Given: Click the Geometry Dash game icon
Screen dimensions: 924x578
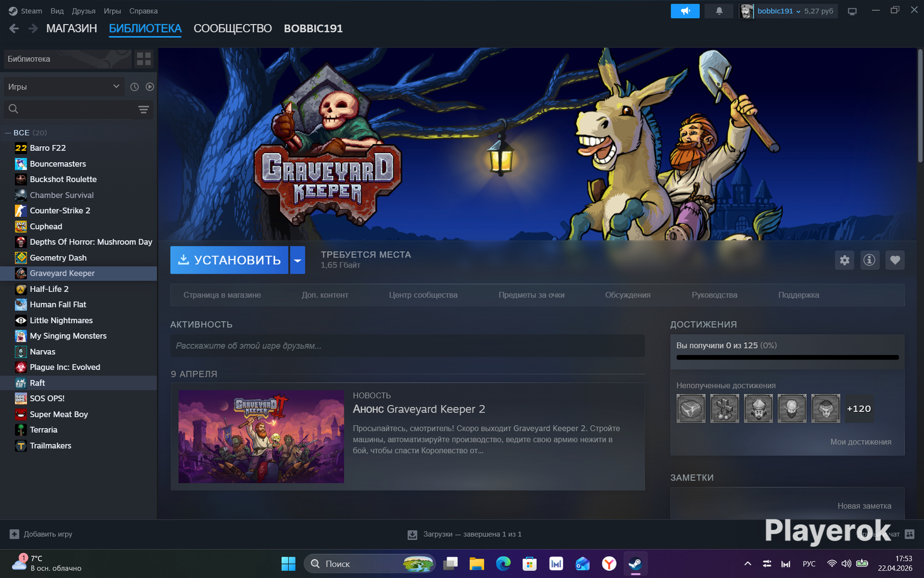Looking at the screenshot, I should point(21,258).
